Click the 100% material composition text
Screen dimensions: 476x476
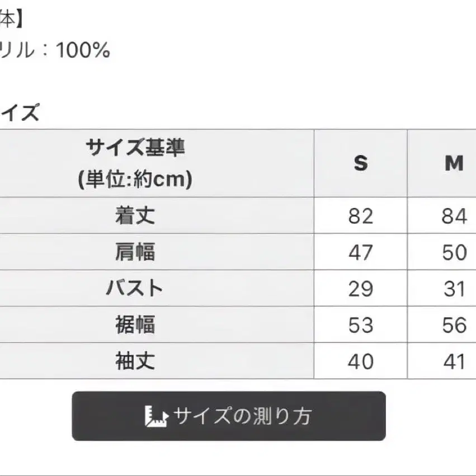(x=83, y=51)
